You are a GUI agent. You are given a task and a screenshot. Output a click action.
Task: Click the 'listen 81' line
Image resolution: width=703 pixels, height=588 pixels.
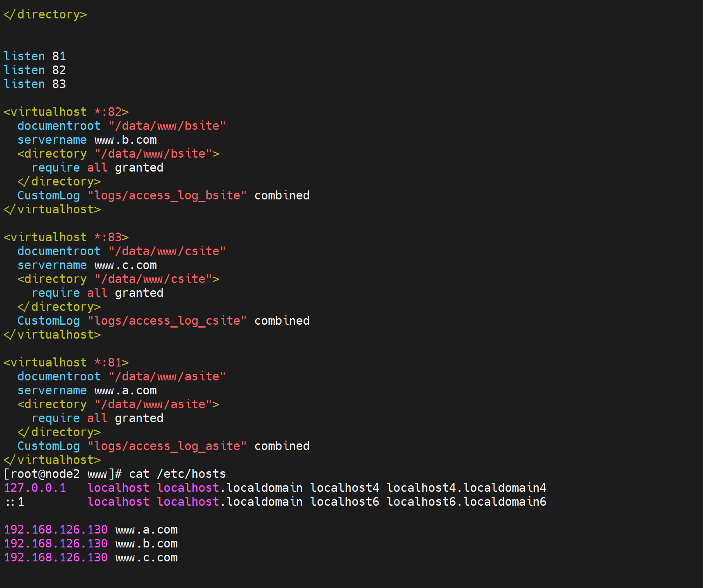(34, 56)
